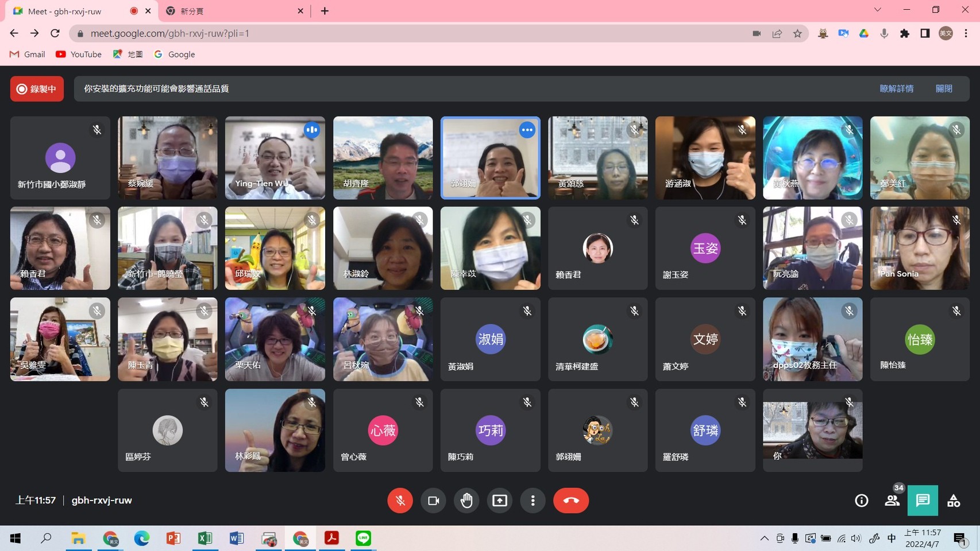Toggle the side panel in Chrome
980x551 pixels.
point(925,33)
